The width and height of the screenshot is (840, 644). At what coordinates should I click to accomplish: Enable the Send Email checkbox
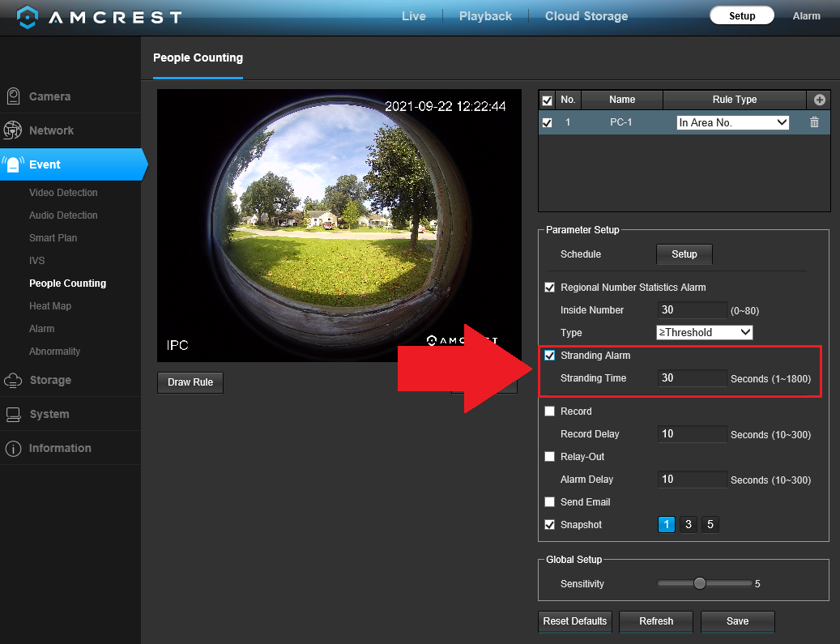point(550,502)
